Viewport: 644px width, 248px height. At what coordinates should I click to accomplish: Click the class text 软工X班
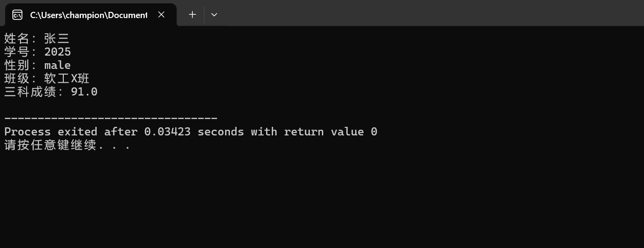[x=67, y=78]
